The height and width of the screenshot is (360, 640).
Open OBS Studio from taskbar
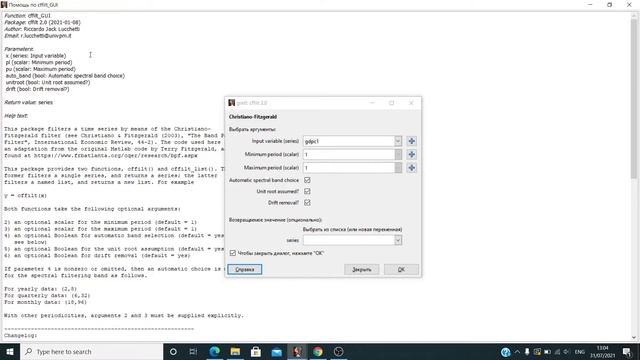[338, 351]
